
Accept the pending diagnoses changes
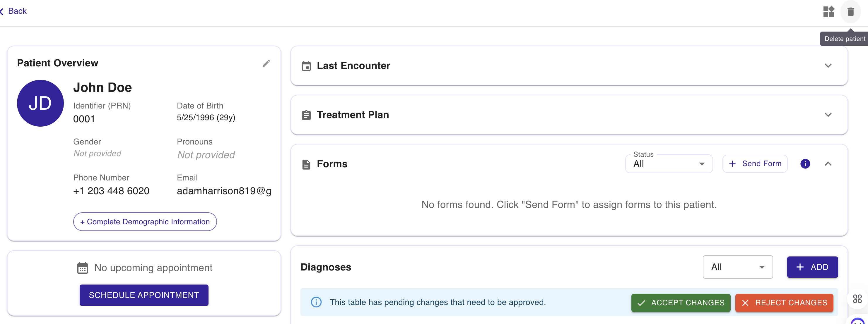click(681, 303)
